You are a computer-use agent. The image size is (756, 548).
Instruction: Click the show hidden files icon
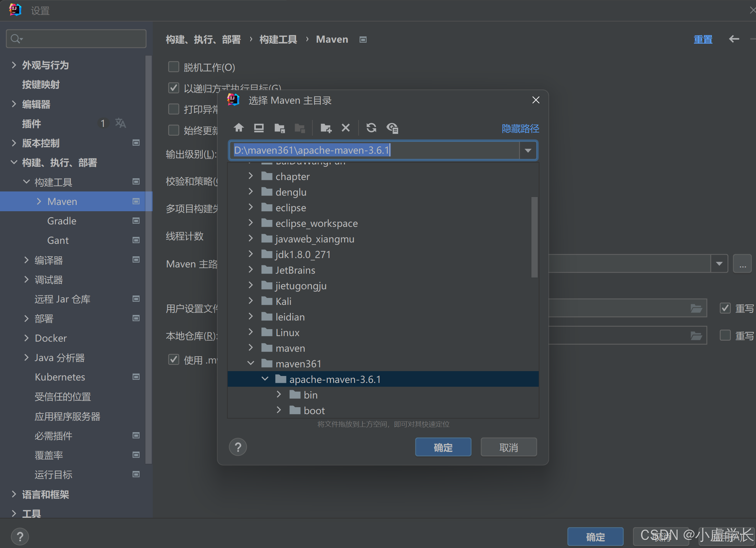tap(392, 128)
